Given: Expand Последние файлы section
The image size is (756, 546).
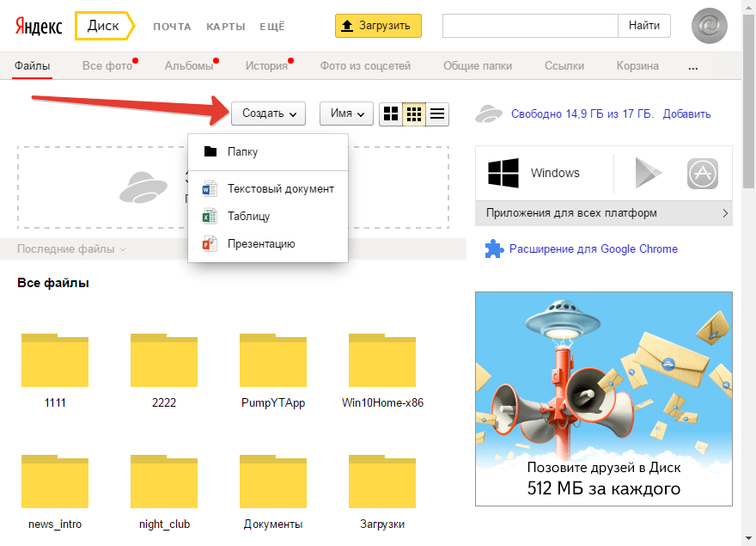Looking at the screenshot, I should [71, 249].
